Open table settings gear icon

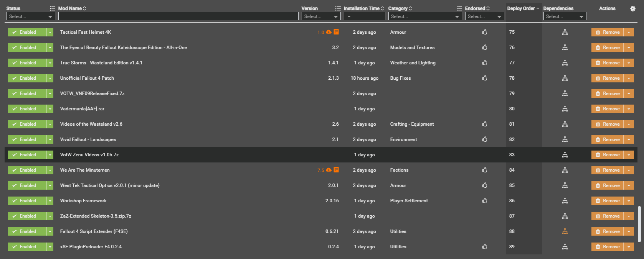[x=633, y=8]
